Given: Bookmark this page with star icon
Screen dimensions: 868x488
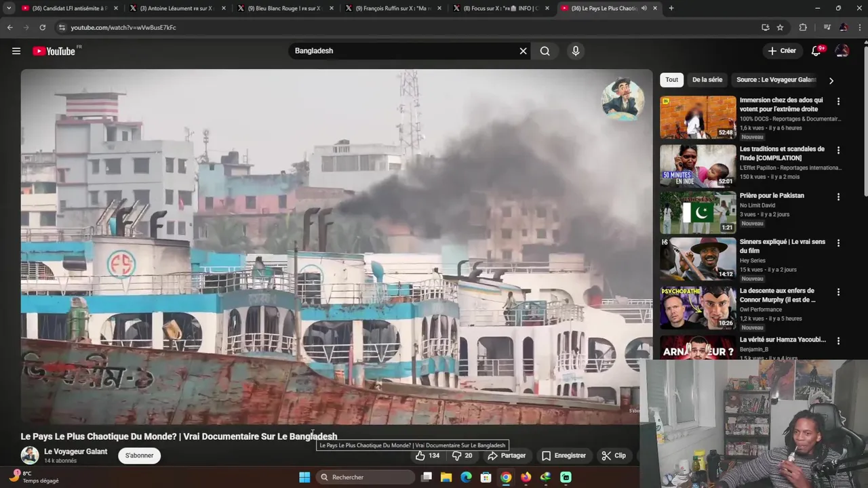Looking at the screenshot, I should [x=780, y=27].
